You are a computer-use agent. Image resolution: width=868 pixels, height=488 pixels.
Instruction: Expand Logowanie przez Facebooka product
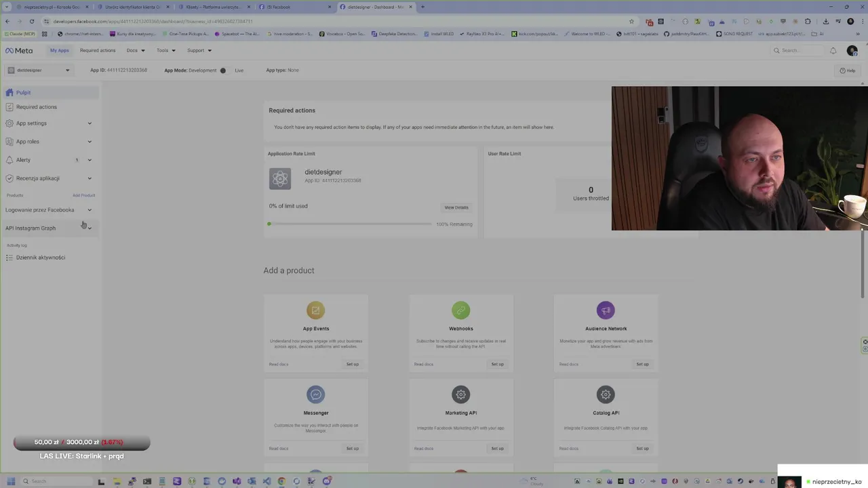[90, 210]
